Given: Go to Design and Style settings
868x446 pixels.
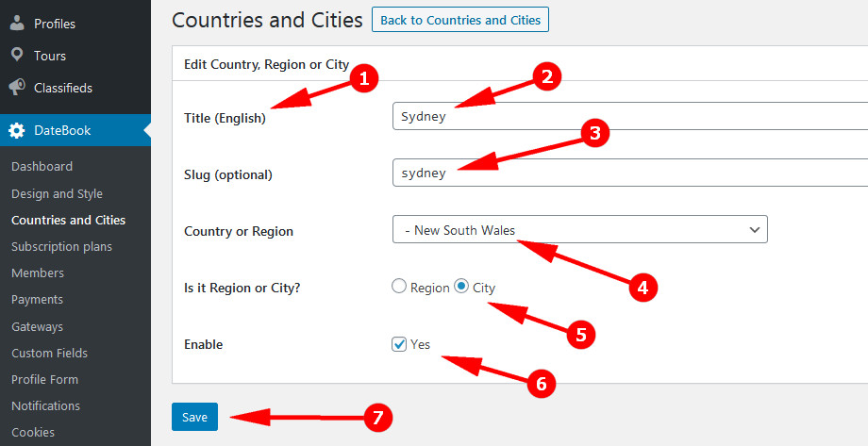Looking at the screenshot, I should point(57,193).
